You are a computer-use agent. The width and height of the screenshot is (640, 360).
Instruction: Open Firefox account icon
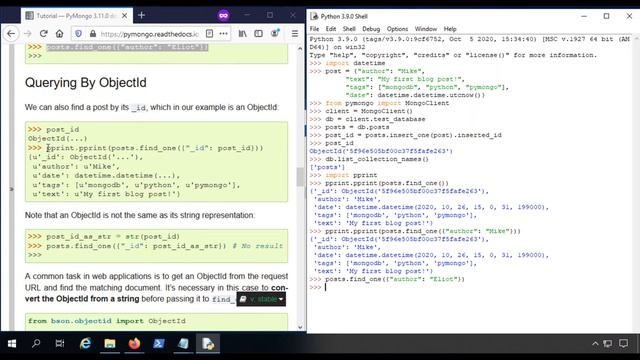pyautogui.click(x=275, y=33)
